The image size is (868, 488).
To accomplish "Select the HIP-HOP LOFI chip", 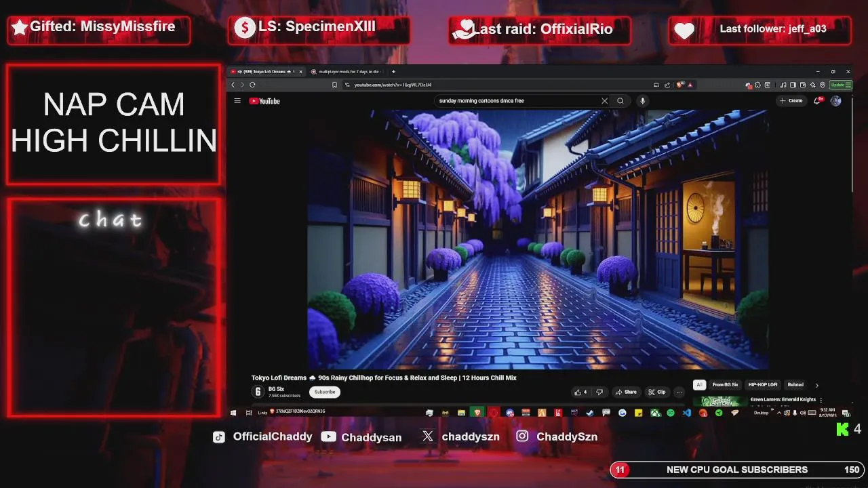I will (763, 385).
